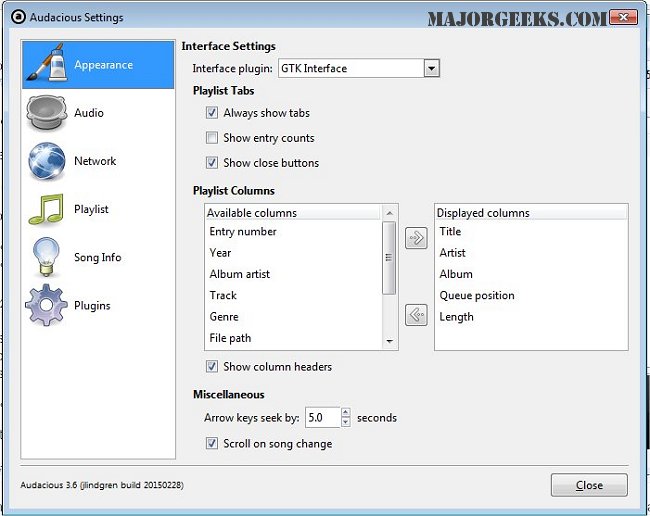
Task: Switch to the Plugins category
Action: 98,305
